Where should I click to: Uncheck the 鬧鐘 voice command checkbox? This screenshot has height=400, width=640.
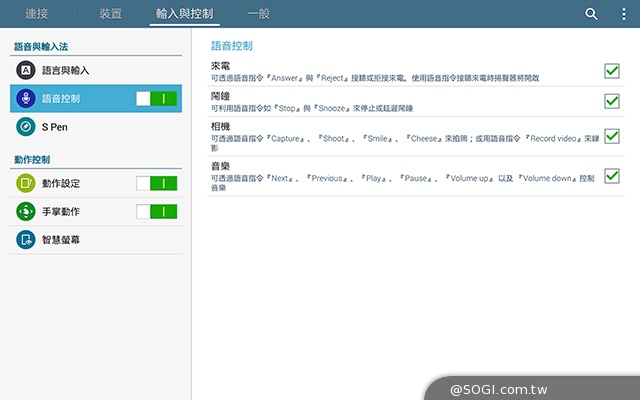[612, 101]
